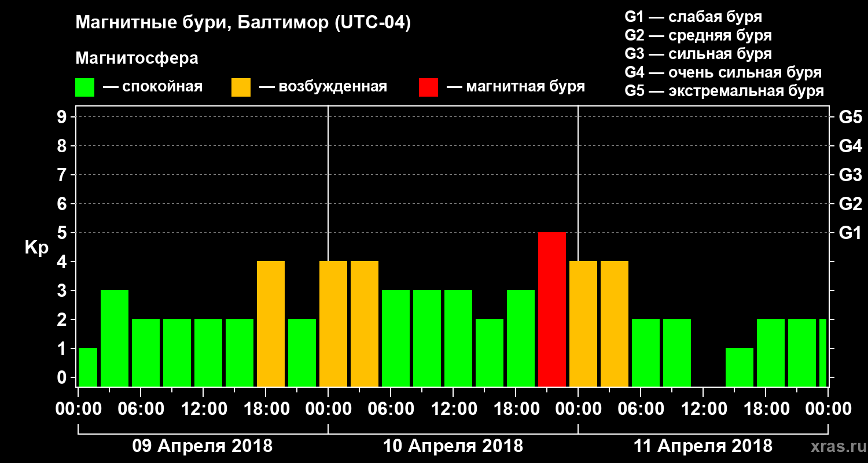Click the 'G2 — средняя буря' legend line
The width and height of the screenshot is (868, 463).
tap(698, 35)
